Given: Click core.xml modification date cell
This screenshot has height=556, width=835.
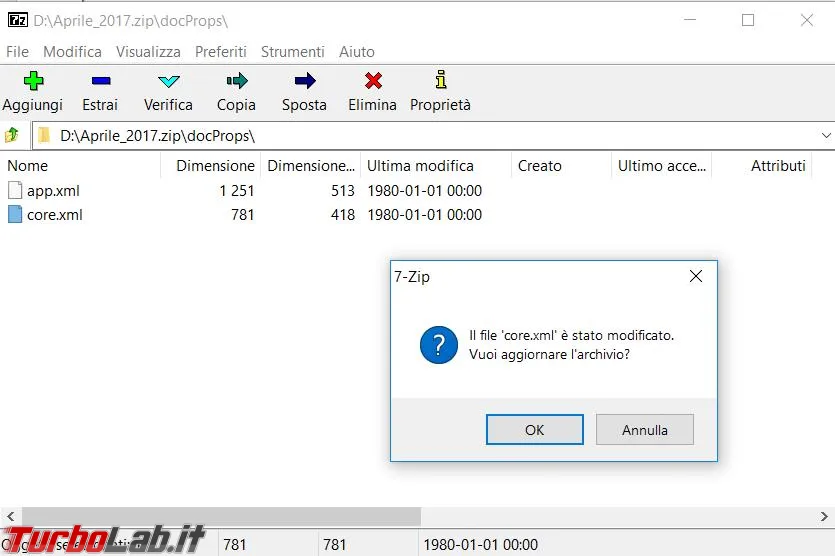Looking at the screenshot, I should pyautogui.click(x=424, y=215).
